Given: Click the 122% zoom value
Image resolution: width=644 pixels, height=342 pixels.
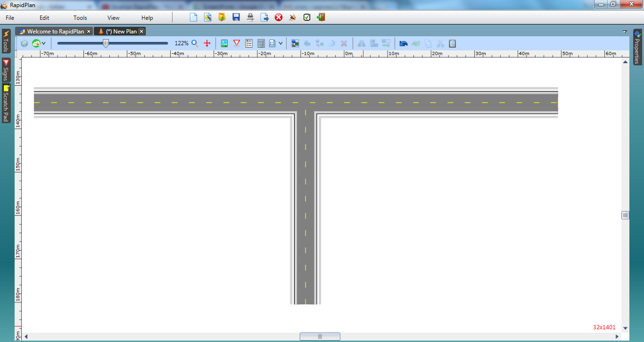Looking at the screenshot, I should [182, 43].
